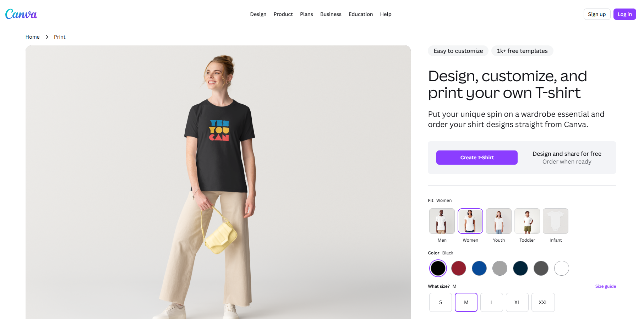The width and height of the screenshot is (644, 319).
Task: Select the Infant fit thumbnail
Action: coord(555,221)
